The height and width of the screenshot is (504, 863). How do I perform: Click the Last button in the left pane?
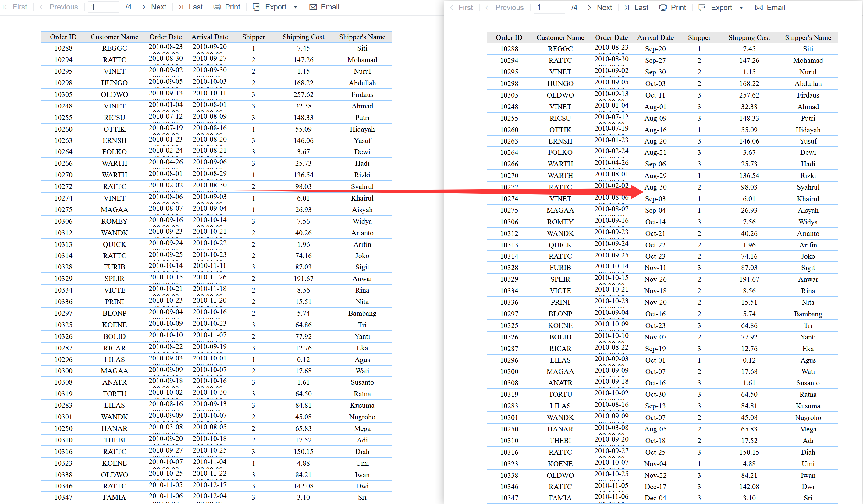coord(195,7)
